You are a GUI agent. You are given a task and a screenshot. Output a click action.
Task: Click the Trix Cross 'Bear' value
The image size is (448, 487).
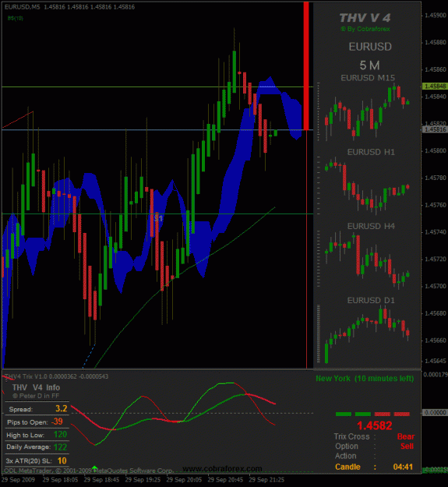(405, 436)
